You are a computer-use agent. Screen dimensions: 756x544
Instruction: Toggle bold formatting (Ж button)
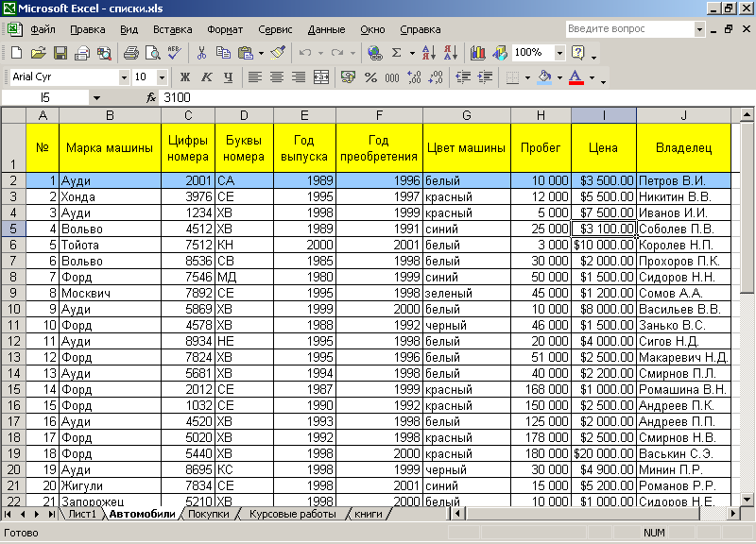[185, 76]
